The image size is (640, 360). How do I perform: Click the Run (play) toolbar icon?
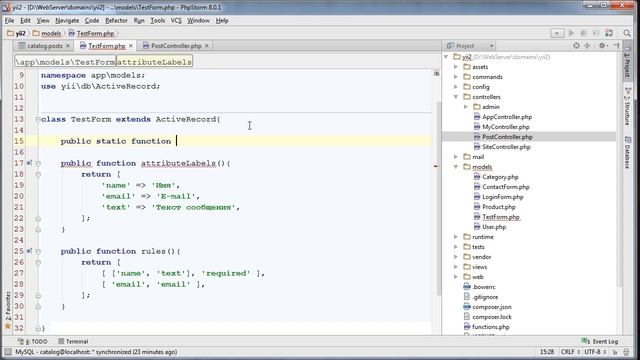pos(571,33)
